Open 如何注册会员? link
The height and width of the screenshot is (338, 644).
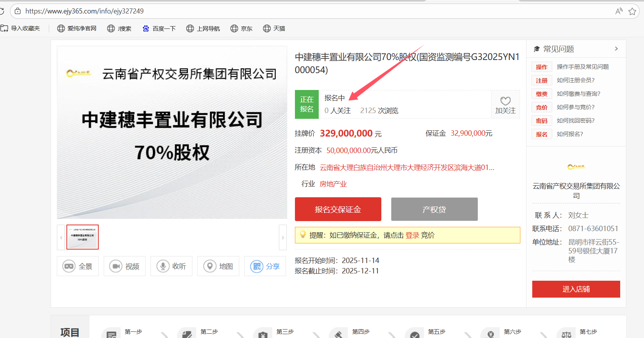(x=576, y=80)
